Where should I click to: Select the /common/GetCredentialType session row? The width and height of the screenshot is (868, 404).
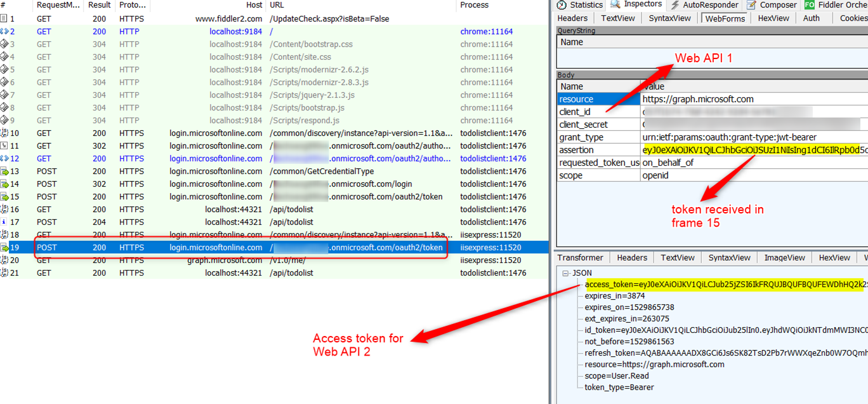click(273, 172)
